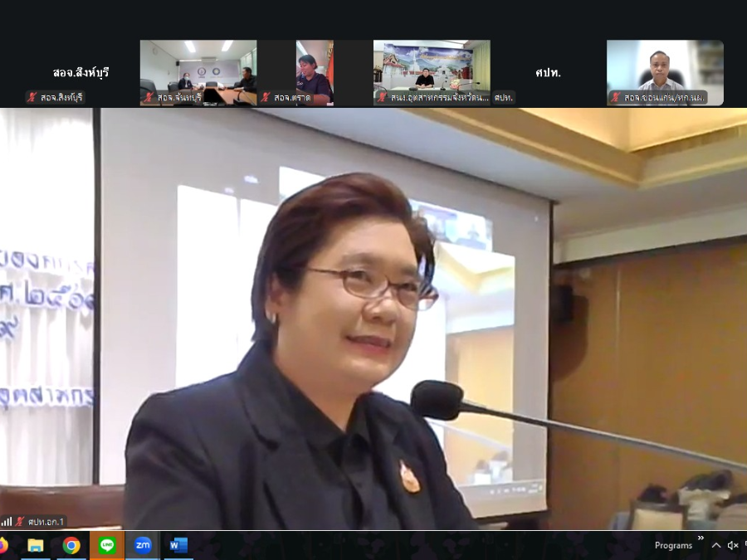The image size is (747, 560).
Task: Unmute the สอจ.ขอนแก่น participant microphone
Action: (x=614, y=97)
